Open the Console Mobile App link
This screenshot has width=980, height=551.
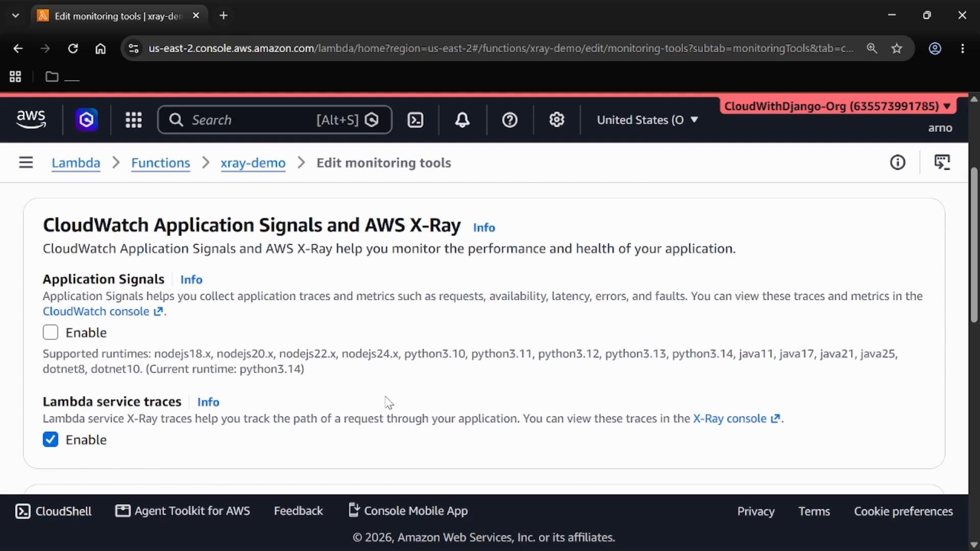(x=408, y=511)
